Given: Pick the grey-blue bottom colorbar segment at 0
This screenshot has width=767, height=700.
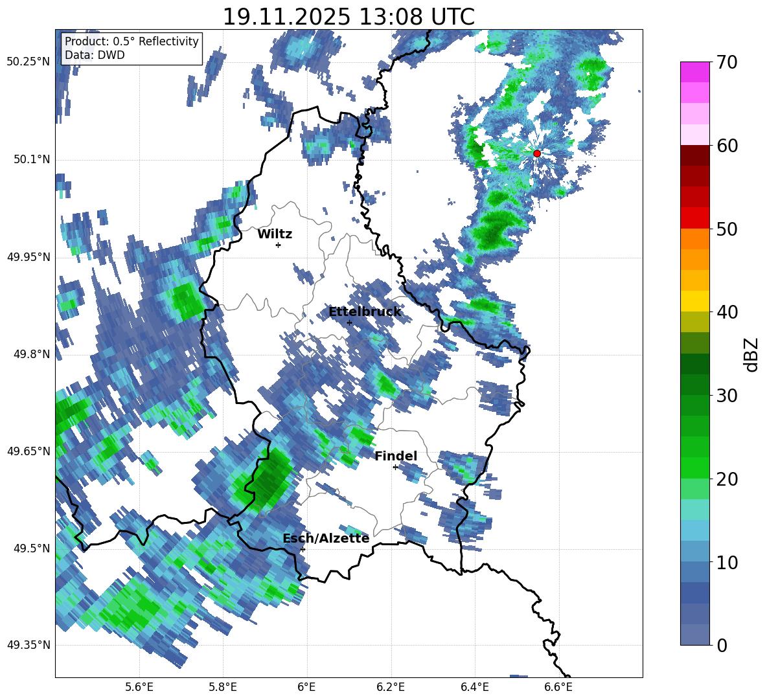Looking at the screenshot, I should pyautogui.click(x=694, y=635).
